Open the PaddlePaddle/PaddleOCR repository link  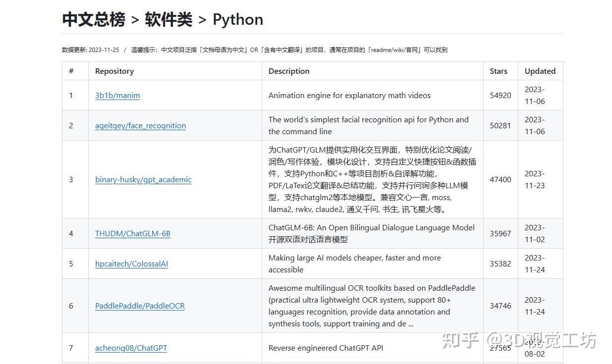pos(140,306)
